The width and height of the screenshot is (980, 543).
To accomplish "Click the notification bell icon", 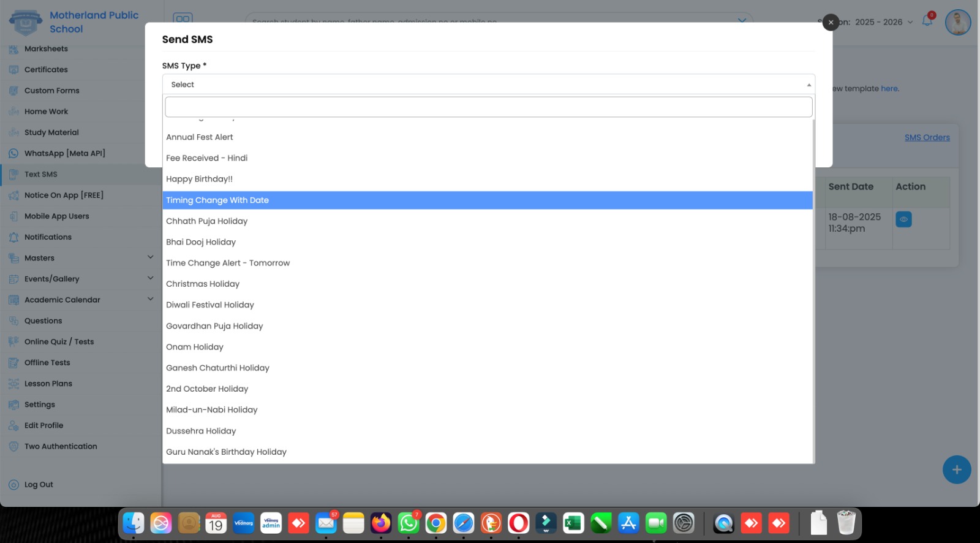I will tap(927, 21).
